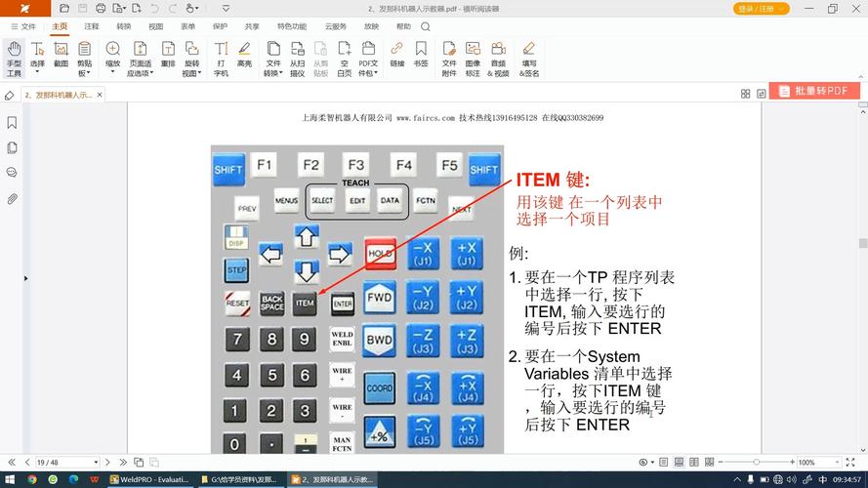This screenshot has width=868, height=488.
Task: Open the attachments paperclip panel in sidebar
Action: [x=12, y=198]
